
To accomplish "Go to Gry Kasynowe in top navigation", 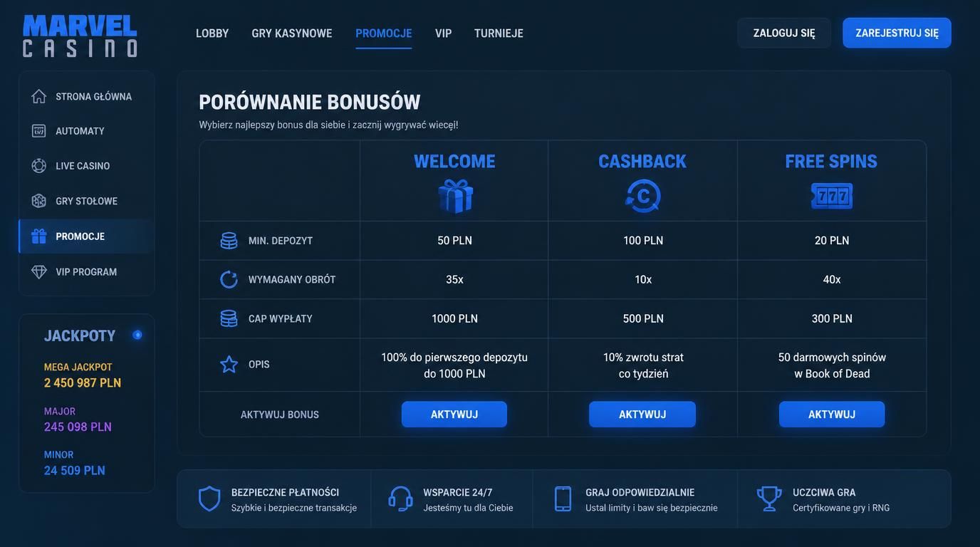I will coord(292,33).
